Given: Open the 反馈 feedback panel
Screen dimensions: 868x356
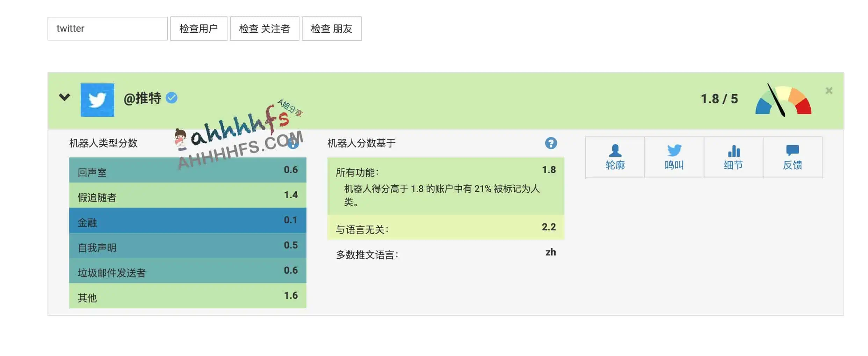Looking at the screenshot, I should click(793, 157).
